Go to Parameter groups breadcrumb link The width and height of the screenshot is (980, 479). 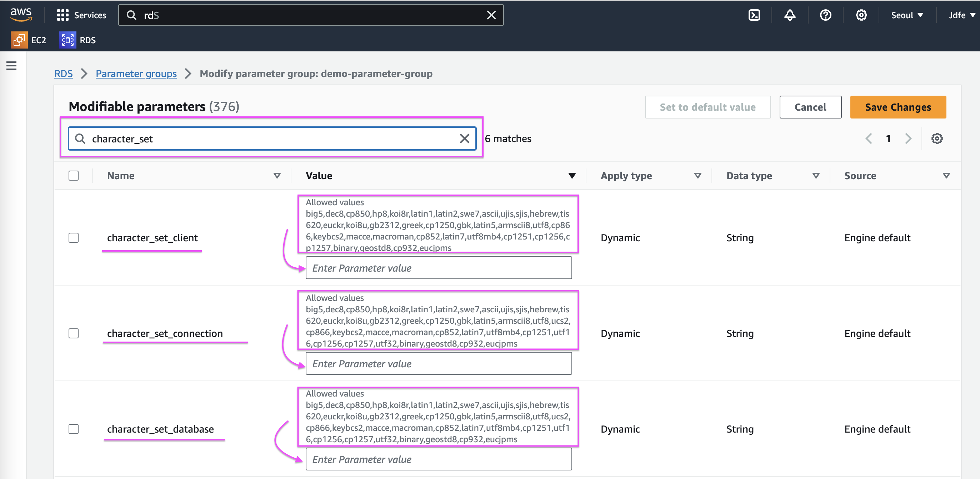[x=136, y=74]
